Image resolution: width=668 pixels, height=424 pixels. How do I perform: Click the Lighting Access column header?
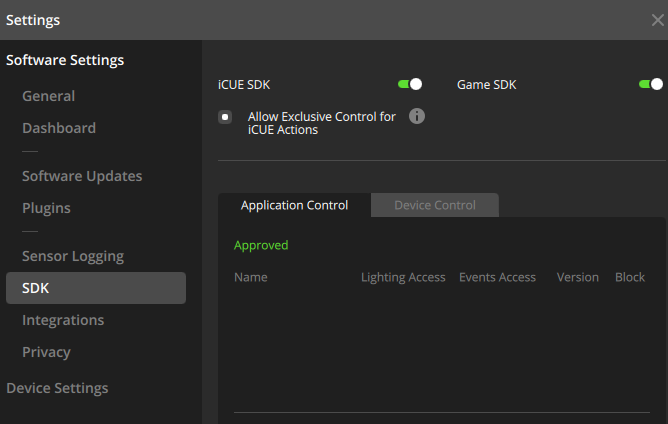click(x=403, y=277)
